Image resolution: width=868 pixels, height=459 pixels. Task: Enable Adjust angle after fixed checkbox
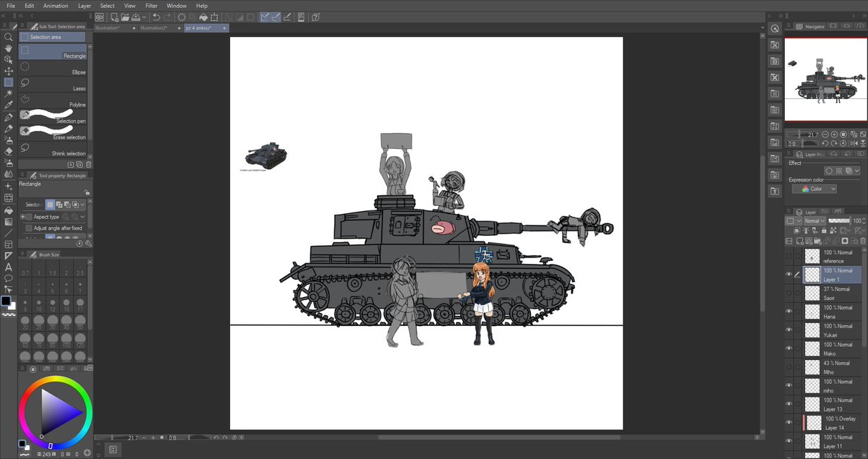click(x=30, y=228)
